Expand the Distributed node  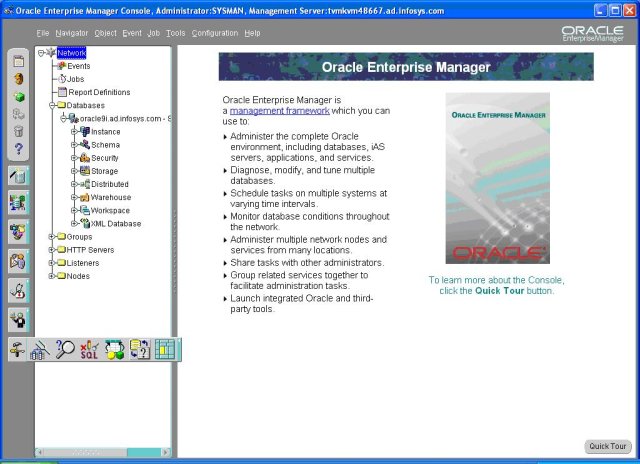[74, 184]
